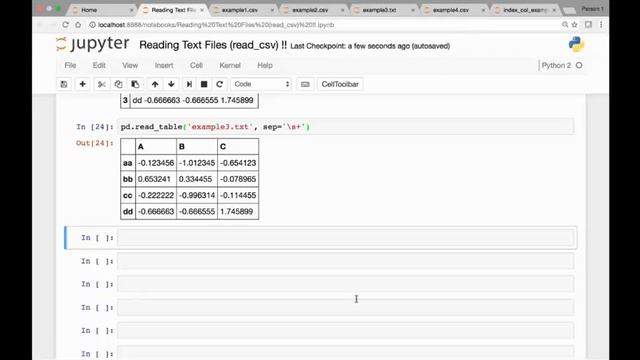Bookmark this page with star icon
Viewport: 640px width, 360px height.
click(x=575, y=25)
